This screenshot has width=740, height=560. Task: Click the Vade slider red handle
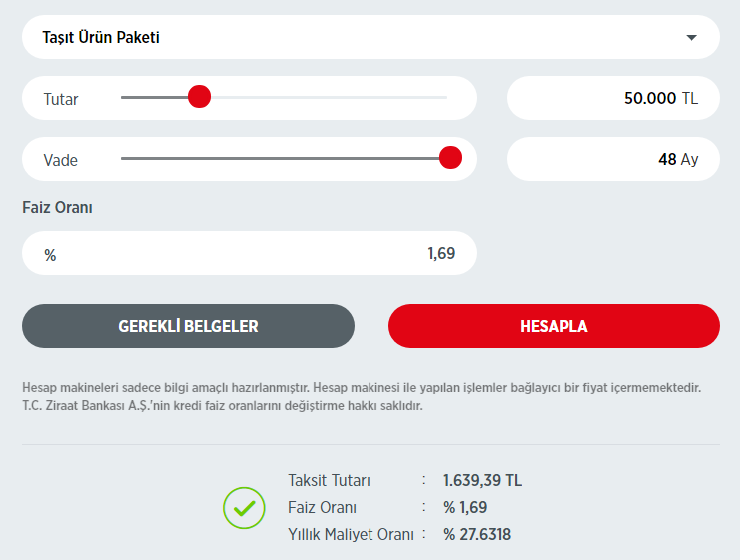point(450,158)
